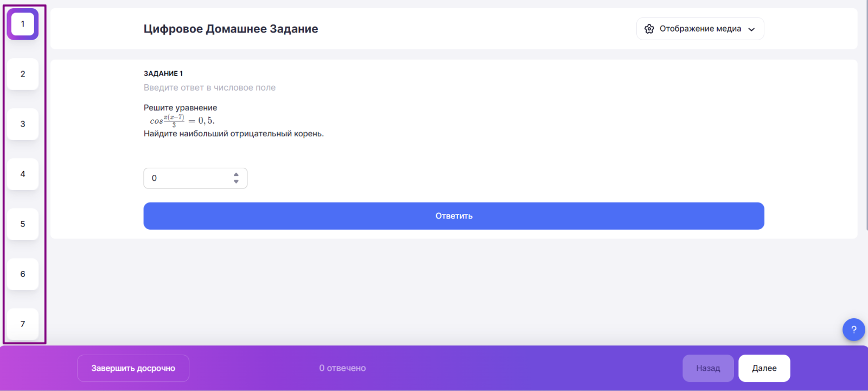Screen dimensions: 868x391
Task: Click the cosine equation formula
Action: [182, 121]
